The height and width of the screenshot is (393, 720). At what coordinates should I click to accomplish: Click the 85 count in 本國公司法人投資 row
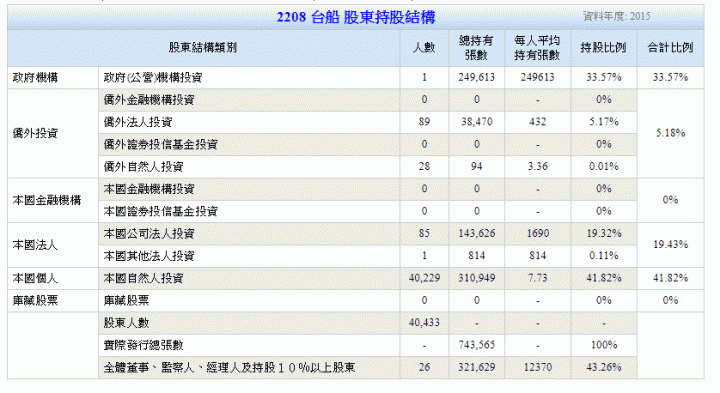coord(424,234)
